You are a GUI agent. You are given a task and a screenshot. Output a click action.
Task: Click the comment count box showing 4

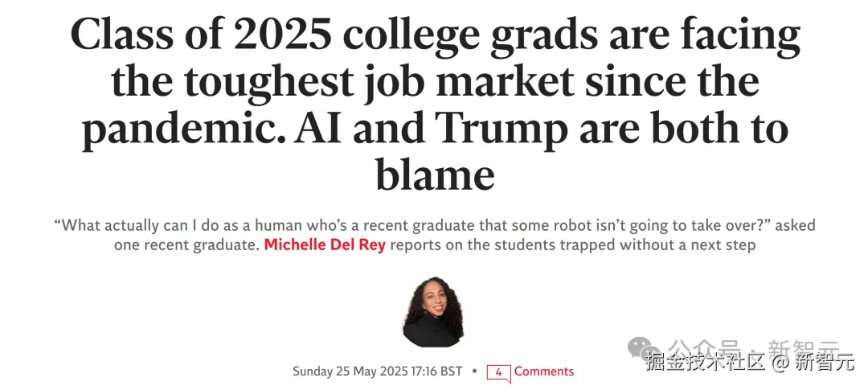(498, 372)
